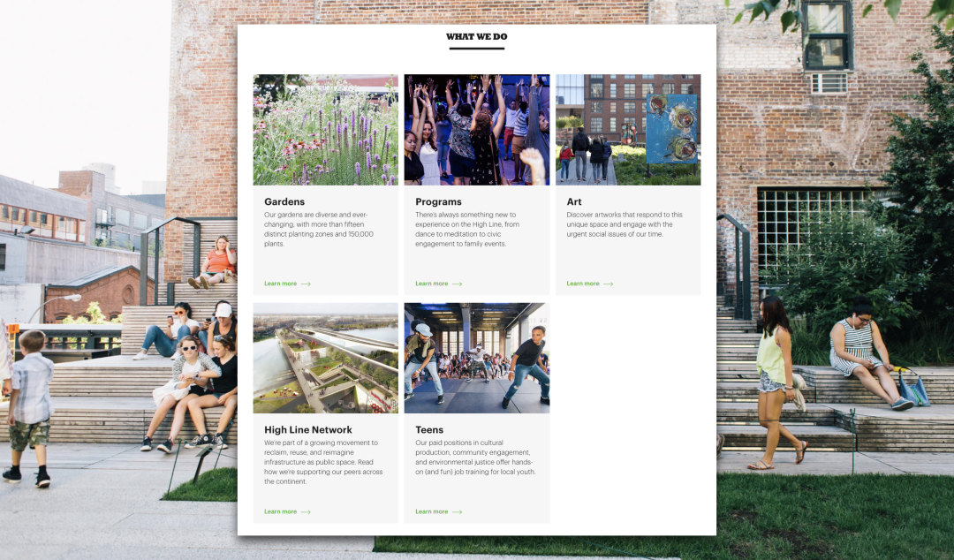Click the High Line Network heading
This screenshot has width=954, height=560.
click(x=308, y=430)
